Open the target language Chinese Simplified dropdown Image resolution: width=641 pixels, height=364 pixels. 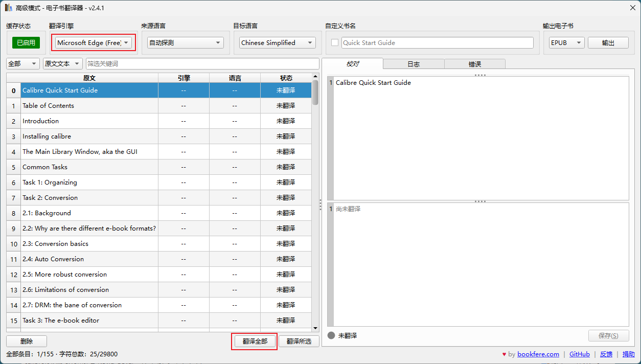(x=278, y=43)
